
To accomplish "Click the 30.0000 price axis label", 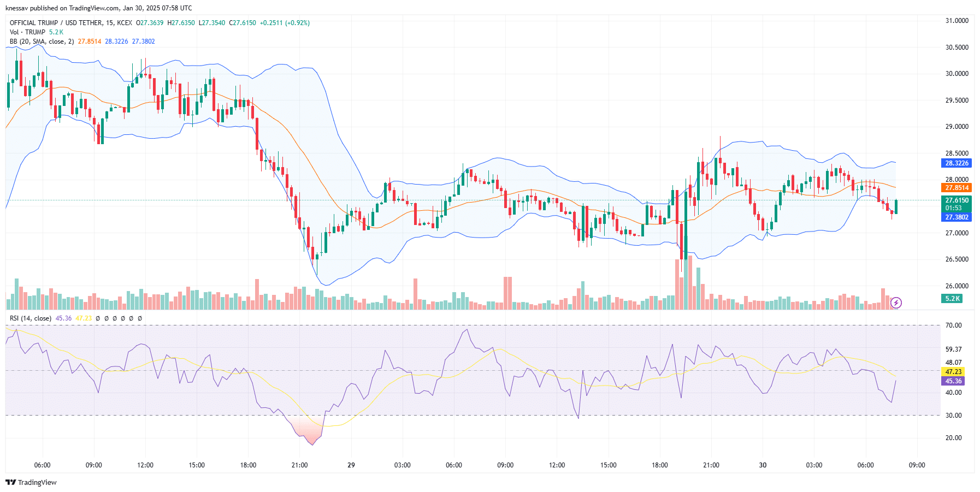I will (957, 74).
